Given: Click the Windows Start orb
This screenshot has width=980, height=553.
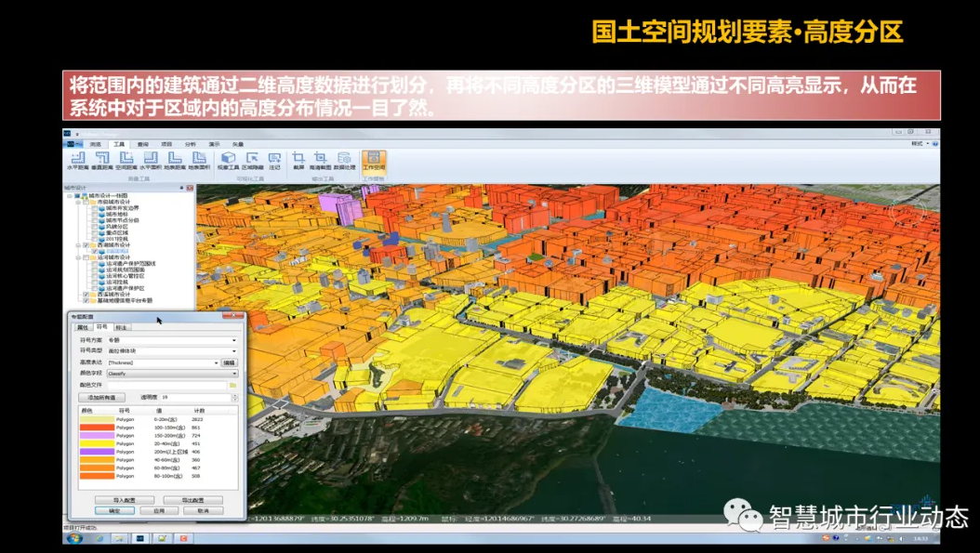Looking at the screenshot, I should (x=74, y=538).
